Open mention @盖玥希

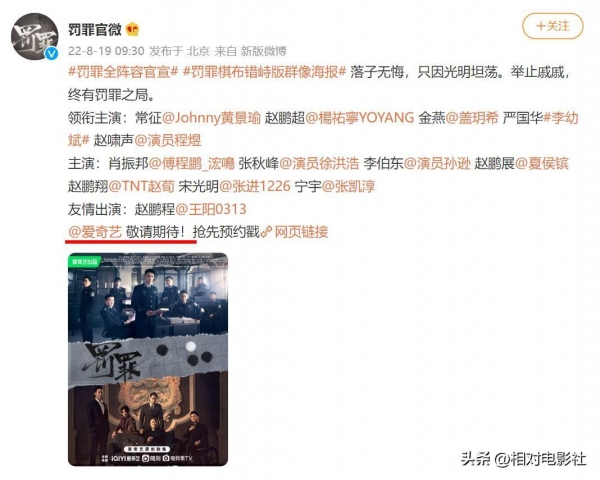472,118
